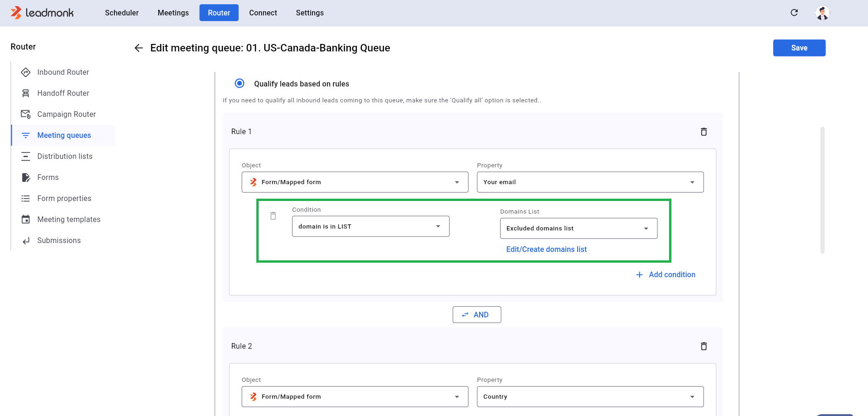Viewport: 868px width, 416px height.
Task: Open Rule 1 Object dropdown
Action: click(x=355, y=182)
